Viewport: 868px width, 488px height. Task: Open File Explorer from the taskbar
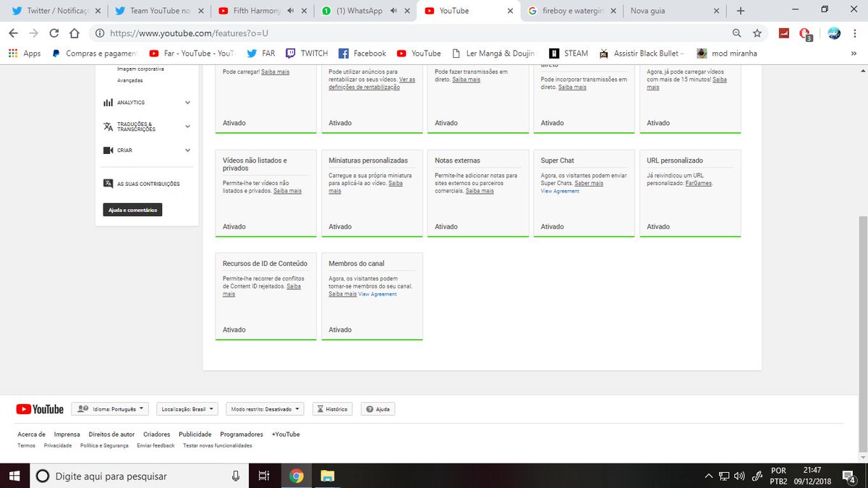pyautogui.click(x=327, y=476)
